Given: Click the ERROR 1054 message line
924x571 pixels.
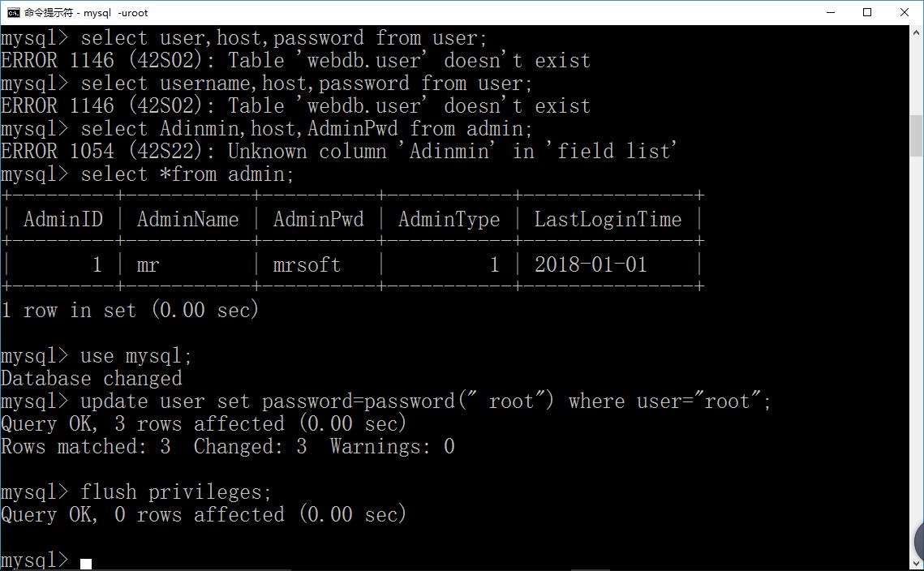Looking at the screenshot, I should point(339,152).
